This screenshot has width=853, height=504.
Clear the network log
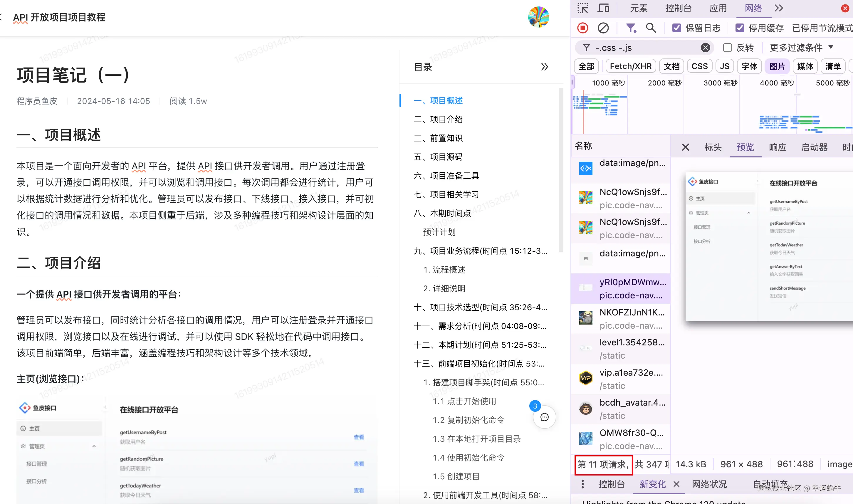(603, 28)
